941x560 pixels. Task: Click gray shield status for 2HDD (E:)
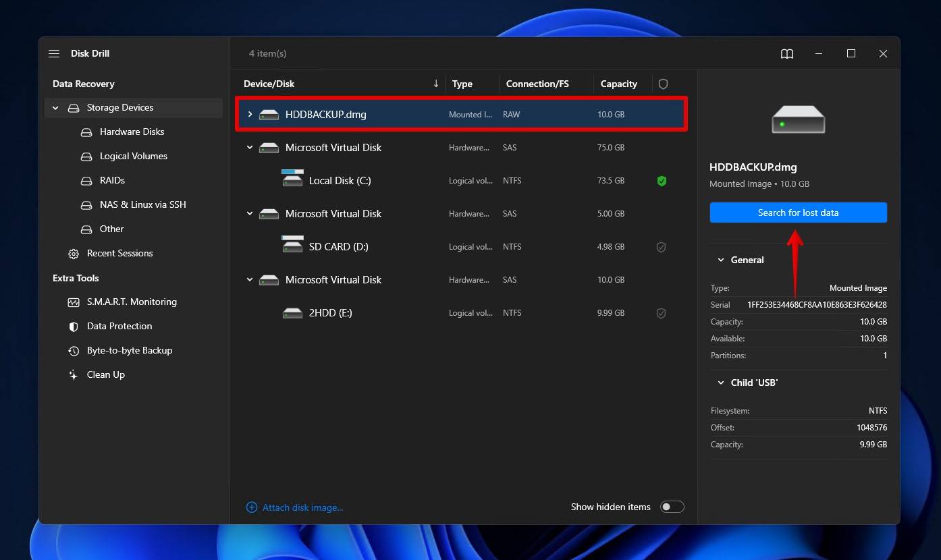pos(662,313)
